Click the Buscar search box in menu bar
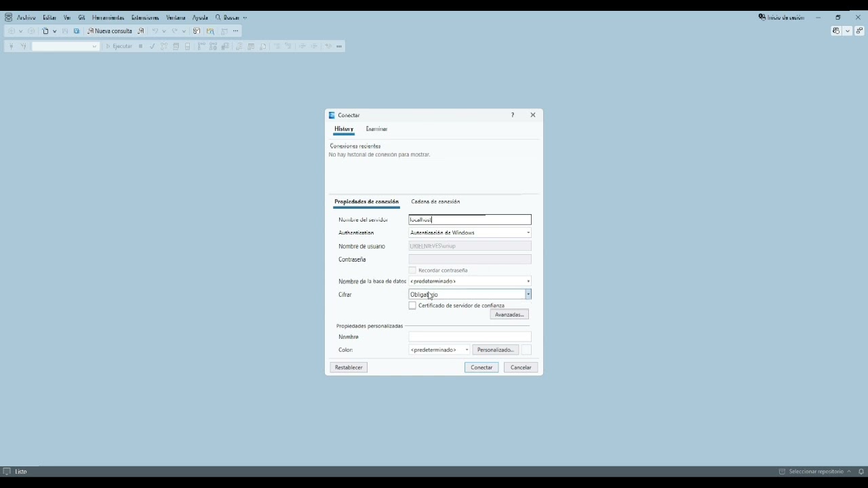868x488 pixels. [x=231, y=18]
